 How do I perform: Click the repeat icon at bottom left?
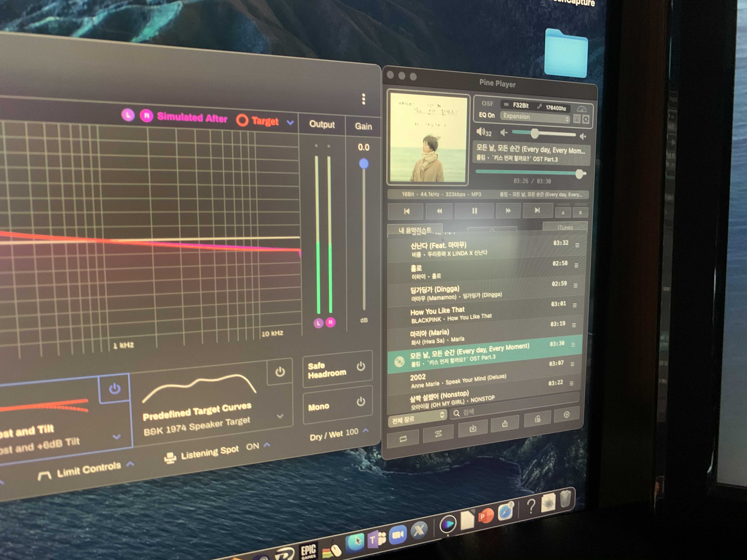[403, 439]
